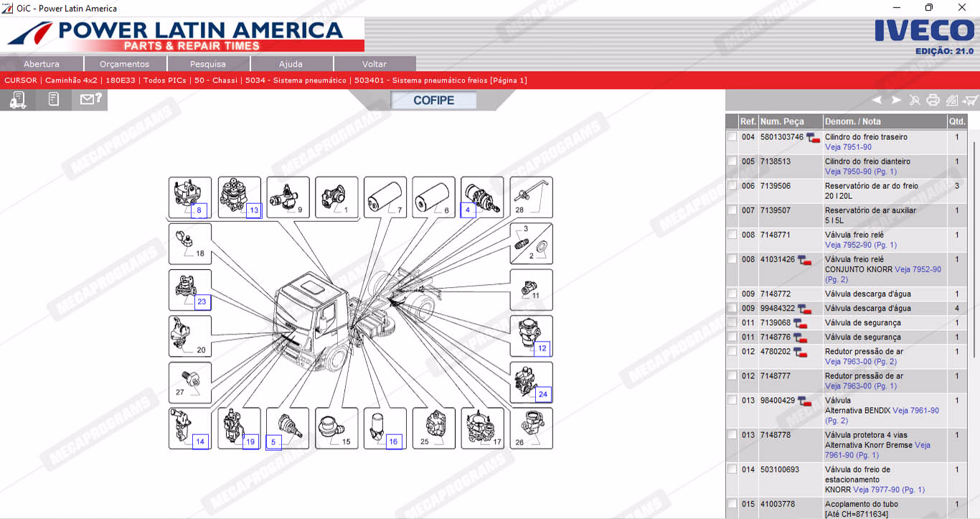980x519 pixels.
Task: Click the part 9 valve thumbnail in diagram
Action: (288, 197)
